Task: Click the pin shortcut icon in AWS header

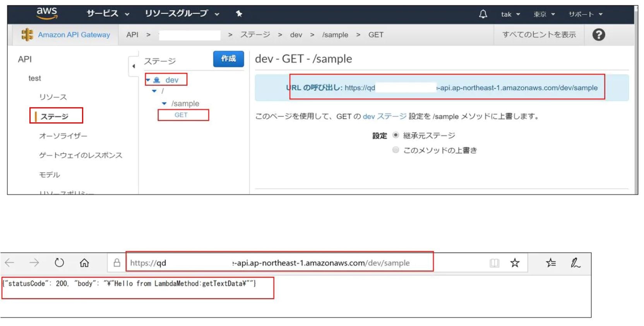Action: point(239,14)
